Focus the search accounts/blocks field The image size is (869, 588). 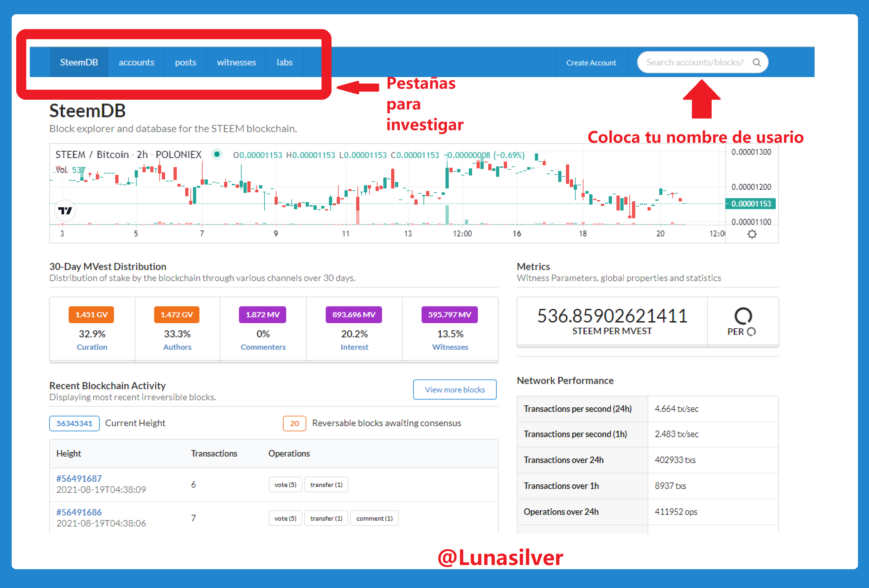702,62
